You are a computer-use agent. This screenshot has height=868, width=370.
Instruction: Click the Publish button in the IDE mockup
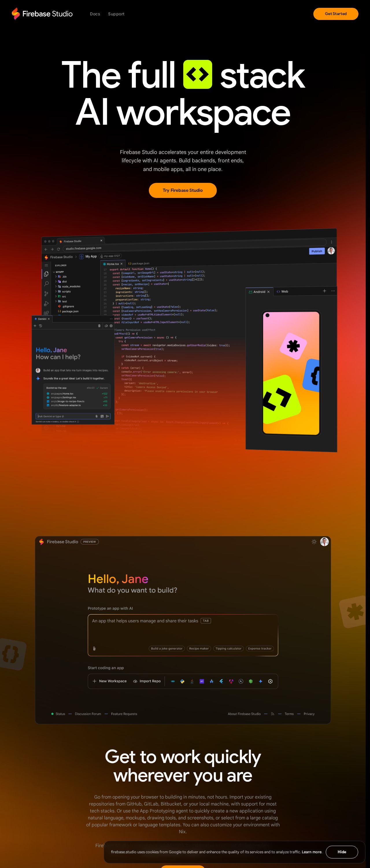click(317, 251)
